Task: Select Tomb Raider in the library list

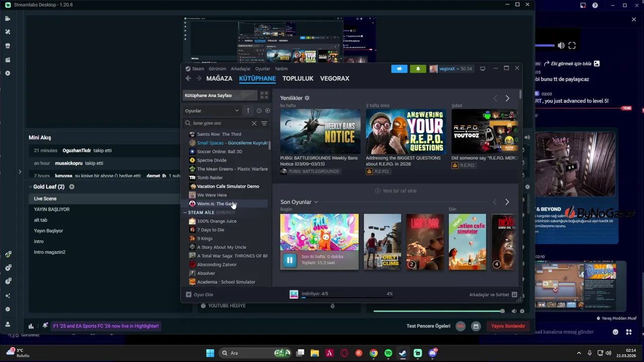Action: click(x=210, y=177)
